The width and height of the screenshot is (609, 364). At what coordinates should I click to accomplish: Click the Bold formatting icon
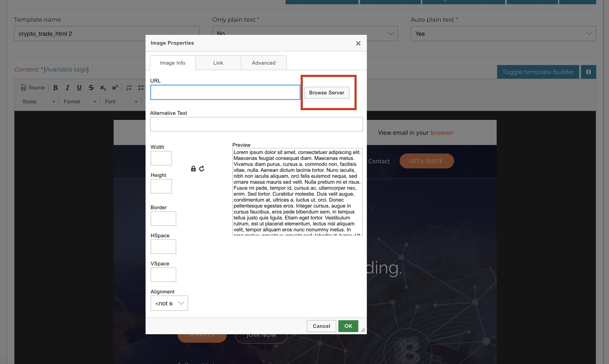(x=56, y=88)
